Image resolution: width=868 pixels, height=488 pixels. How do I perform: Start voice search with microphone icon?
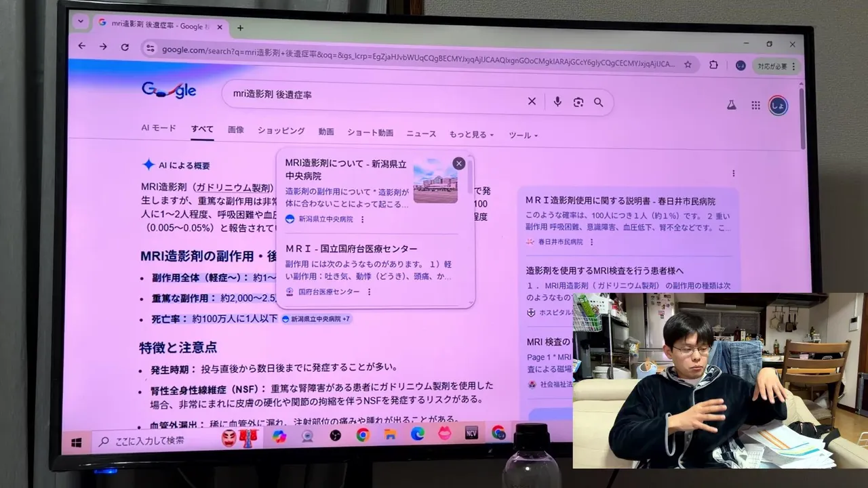[x=557, y=102]
